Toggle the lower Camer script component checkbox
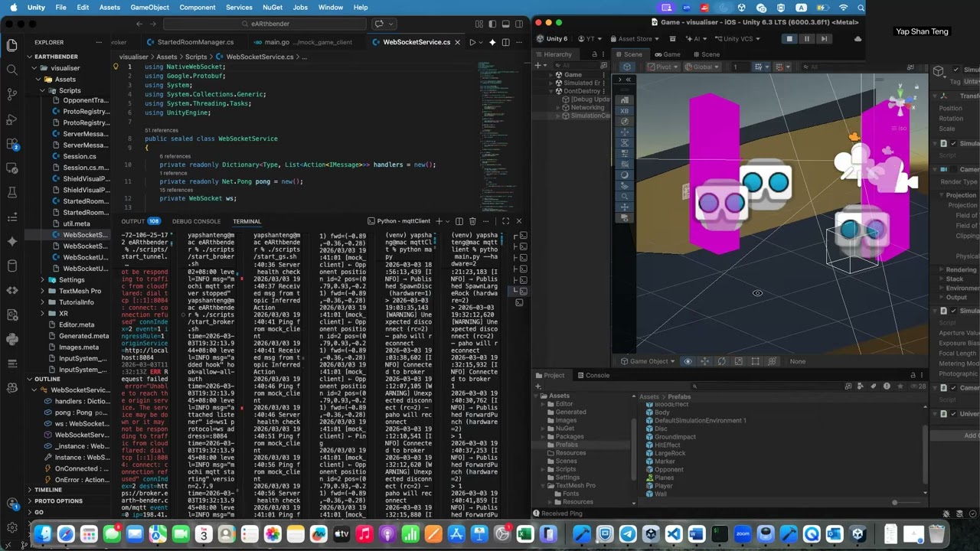This screenshot has width=980, height=551. (x=953, y=388)
